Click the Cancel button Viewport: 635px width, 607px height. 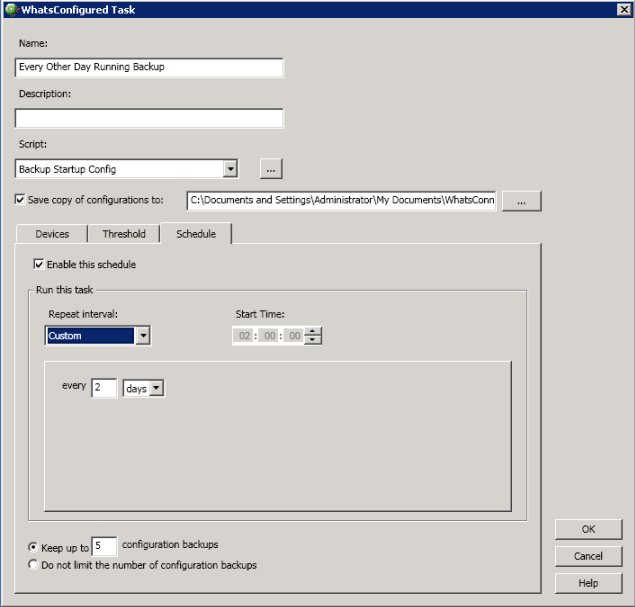click(588, 556)
